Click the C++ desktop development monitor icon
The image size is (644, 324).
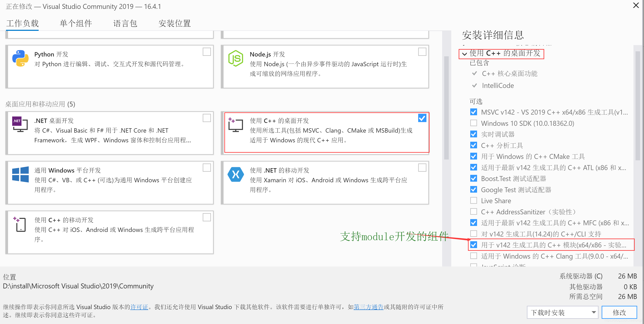click(236, 125)
